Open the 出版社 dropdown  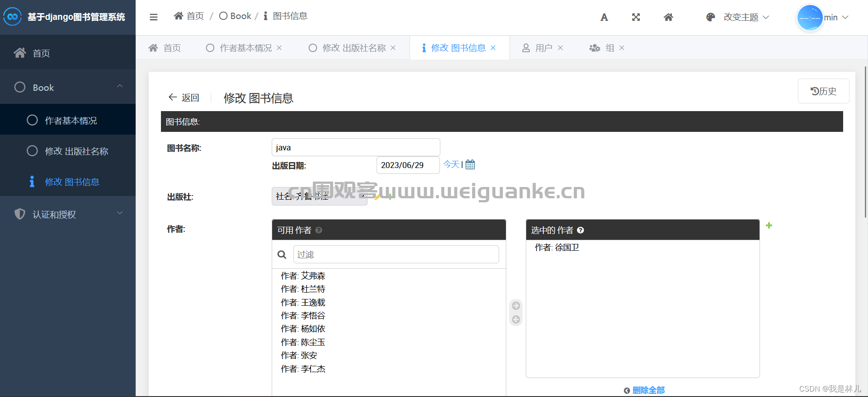(320, 196)
